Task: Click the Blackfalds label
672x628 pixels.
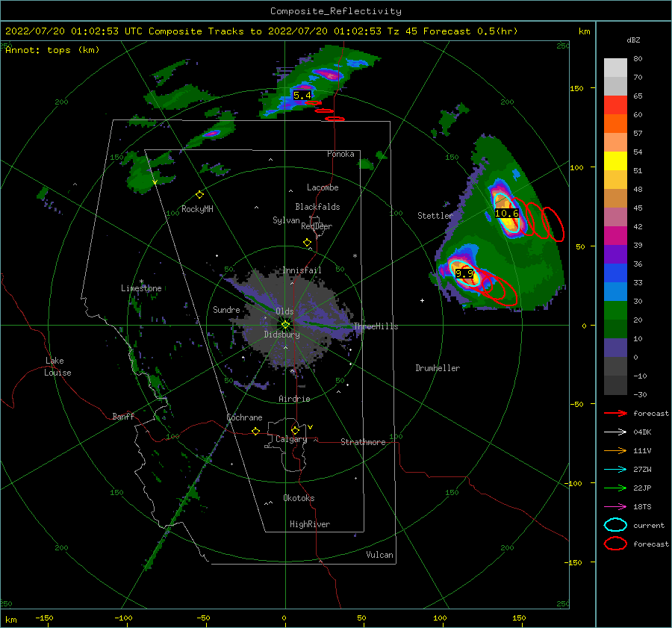Action: pyautogui.click(x=317, y=207)
